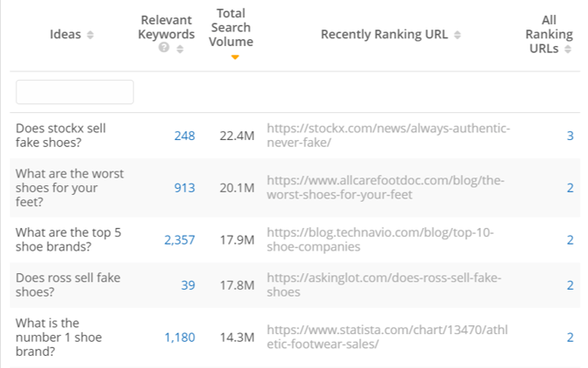
Task: Open ranking URLs count for top 5 brands row
Action: [570, 240]
